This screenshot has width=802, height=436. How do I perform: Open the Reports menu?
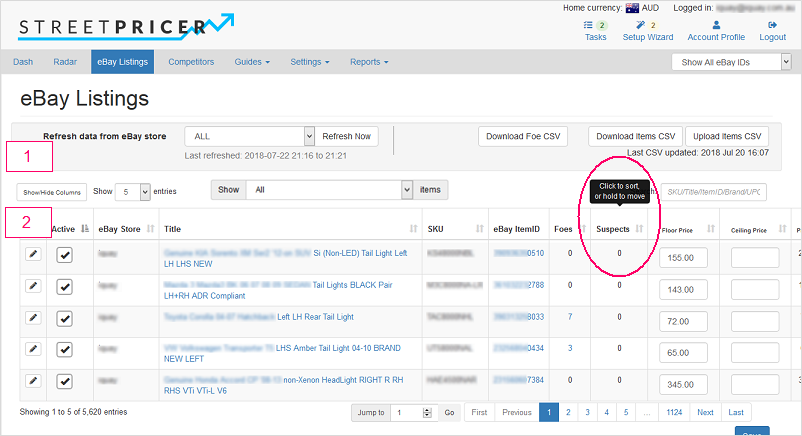(369, 62)
